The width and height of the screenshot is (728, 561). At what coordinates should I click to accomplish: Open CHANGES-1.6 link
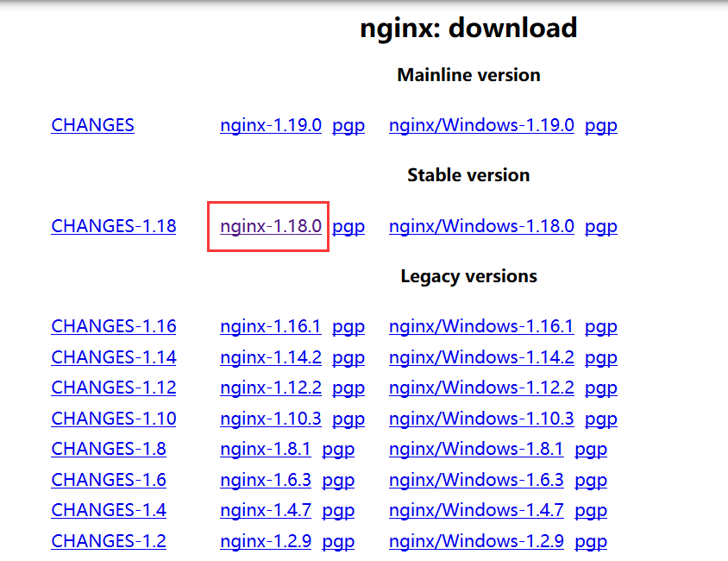(109, 480)
